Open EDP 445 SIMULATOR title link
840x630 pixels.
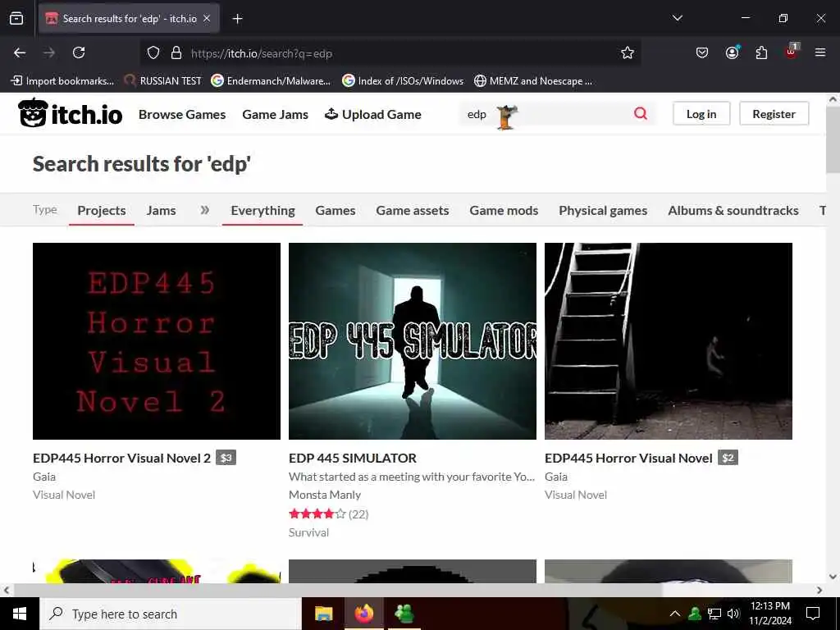point(353,458)
